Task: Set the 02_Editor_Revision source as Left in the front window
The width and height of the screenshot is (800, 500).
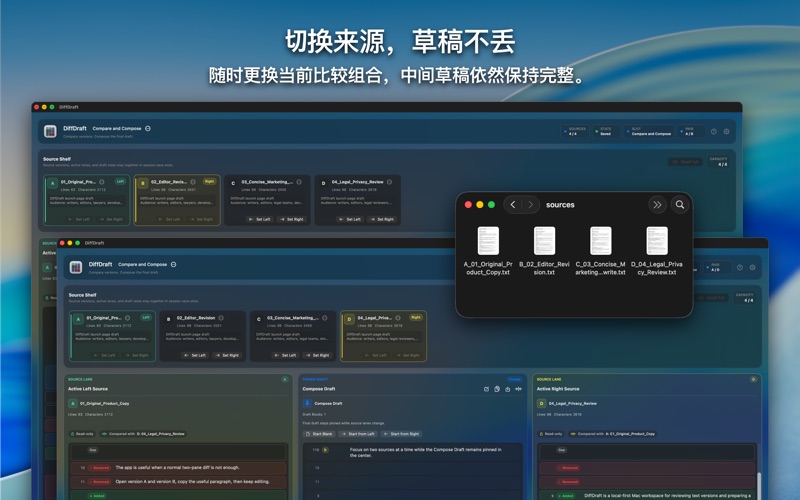Action: pos(195,355)
